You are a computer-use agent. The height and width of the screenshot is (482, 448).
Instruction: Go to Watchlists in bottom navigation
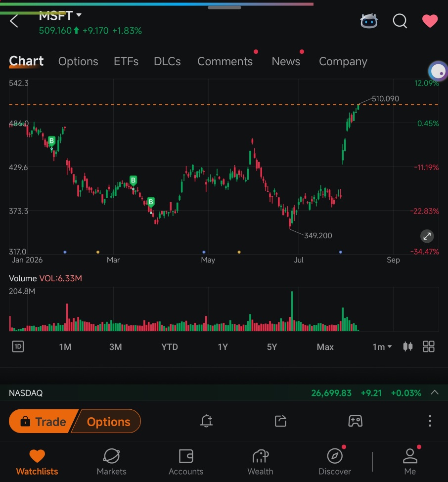[37, 462]
